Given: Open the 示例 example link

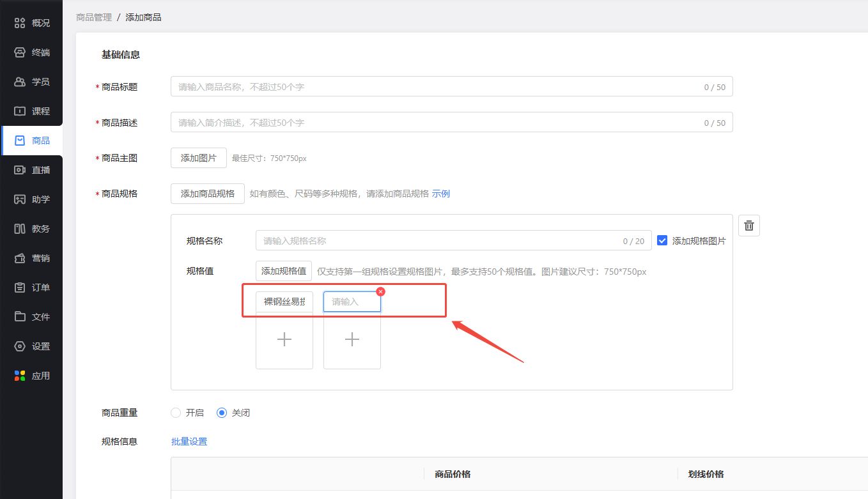Looking at the screenshot, I should [x=441, y=194].
